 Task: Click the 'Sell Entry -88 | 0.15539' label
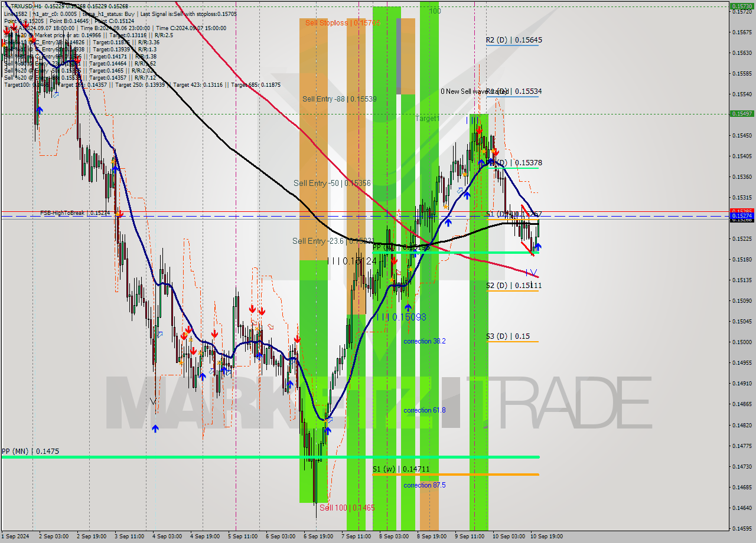340,99
